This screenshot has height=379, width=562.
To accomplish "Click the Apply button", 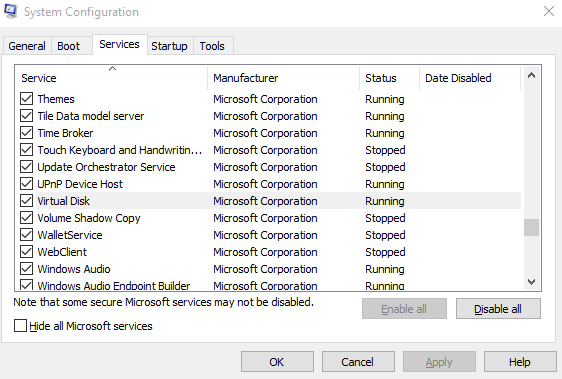I will 439,362.
